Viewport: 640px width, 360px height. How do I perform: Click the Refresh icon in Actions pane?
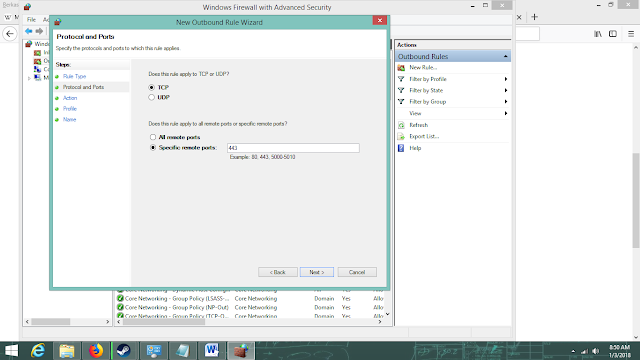pos(401,125)
